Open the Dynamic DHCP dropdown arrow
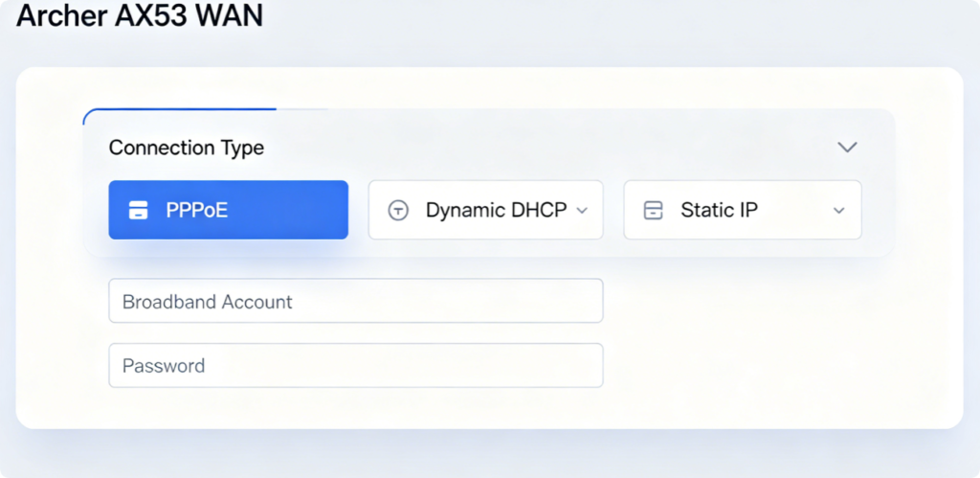The image size is (980, 478). [582, 210]
